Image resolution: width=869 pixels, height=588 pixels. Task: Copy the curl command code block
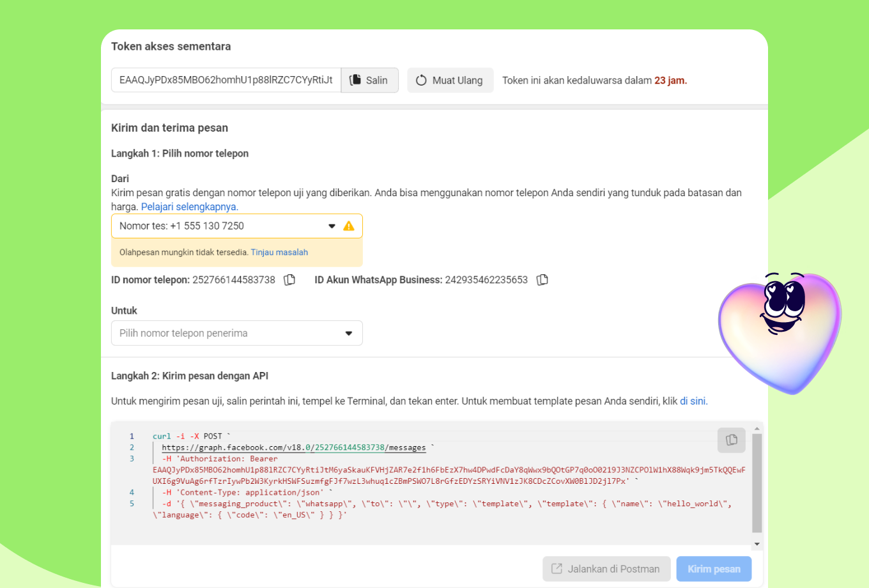pos(732,440)
